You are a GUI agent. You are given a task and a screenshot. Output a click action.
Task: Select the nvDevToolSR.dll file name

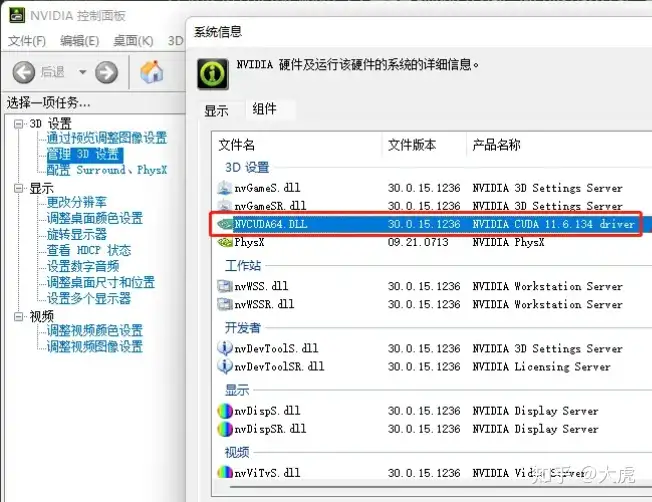coord(279,366)
